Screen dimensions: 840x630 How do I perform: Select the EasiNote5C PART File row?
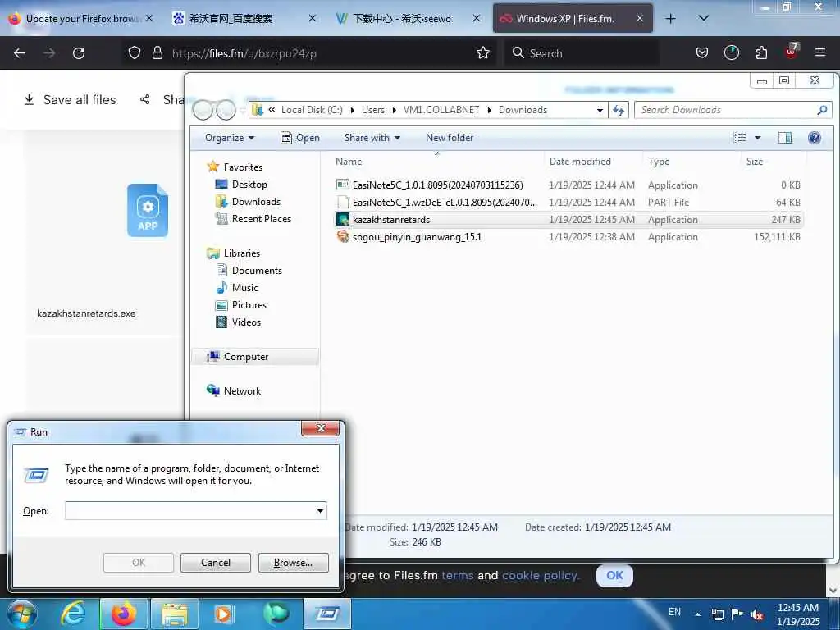568,202
